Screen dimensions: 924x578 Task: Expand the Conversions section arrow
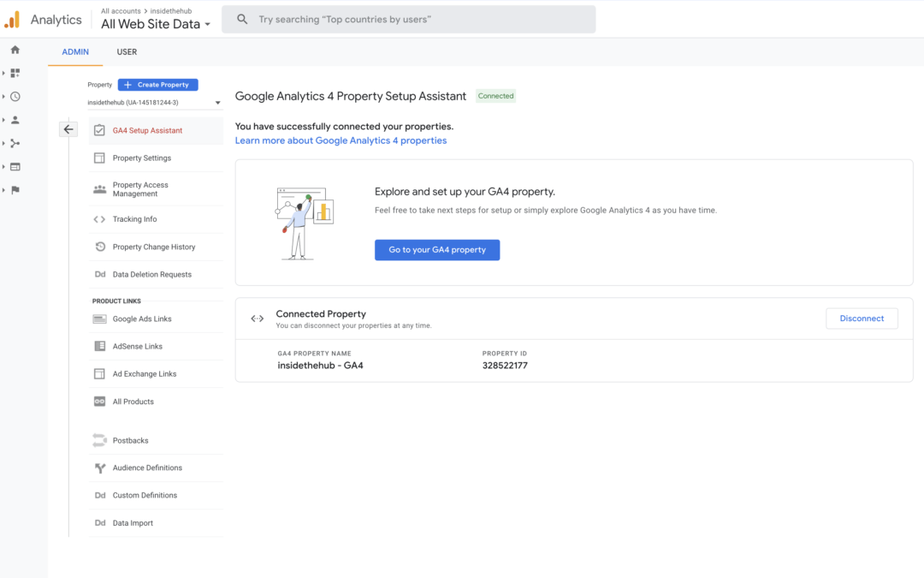pyautogui.click(x=3, y=190)
